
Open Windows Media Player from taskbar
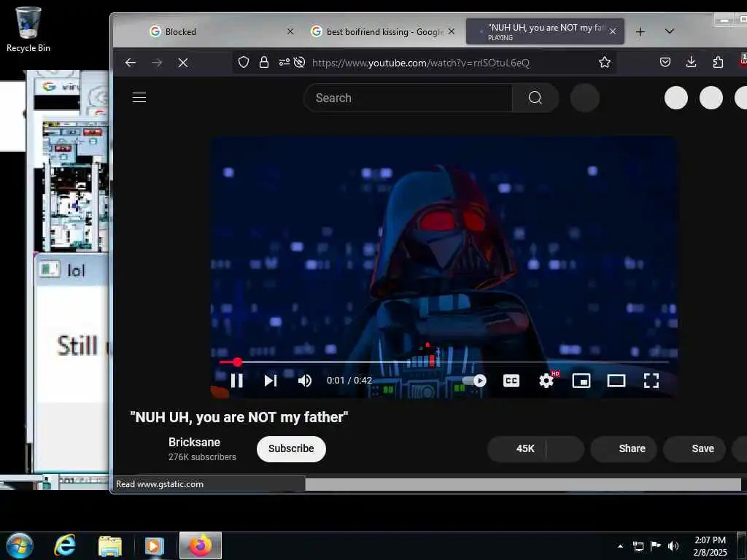[155, 545]
